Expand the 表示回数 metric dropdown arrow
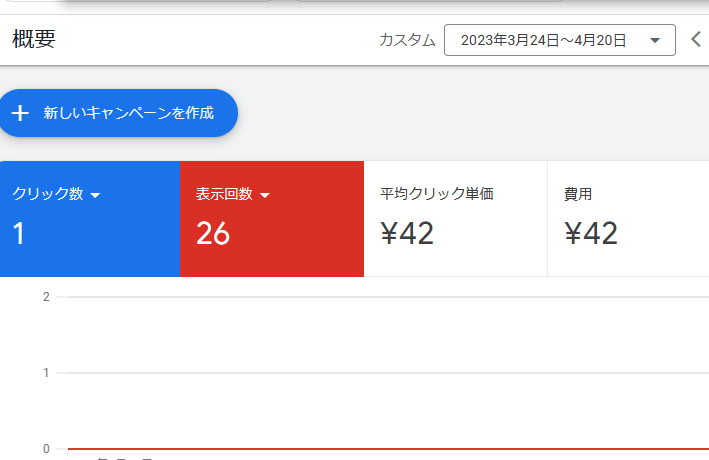 click(x=265, y=195)
